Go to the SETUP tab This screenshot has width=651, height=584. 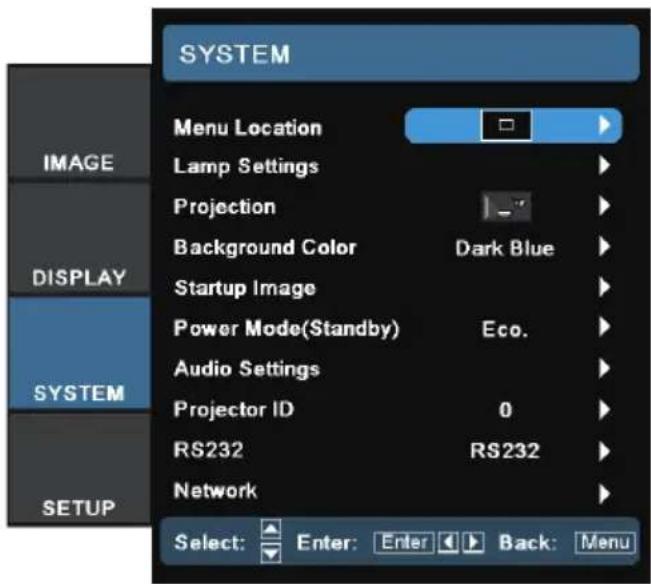[x=79, y=469]
